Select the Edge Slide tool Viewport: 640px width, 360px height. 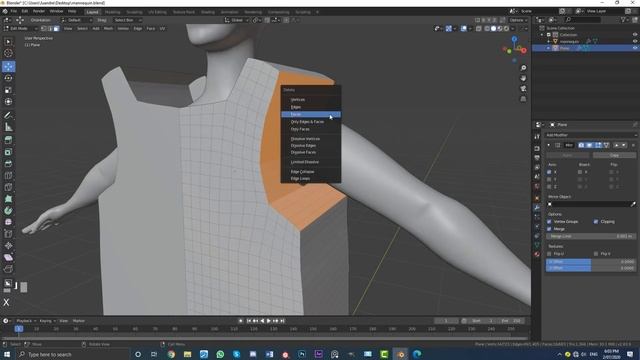8,234
